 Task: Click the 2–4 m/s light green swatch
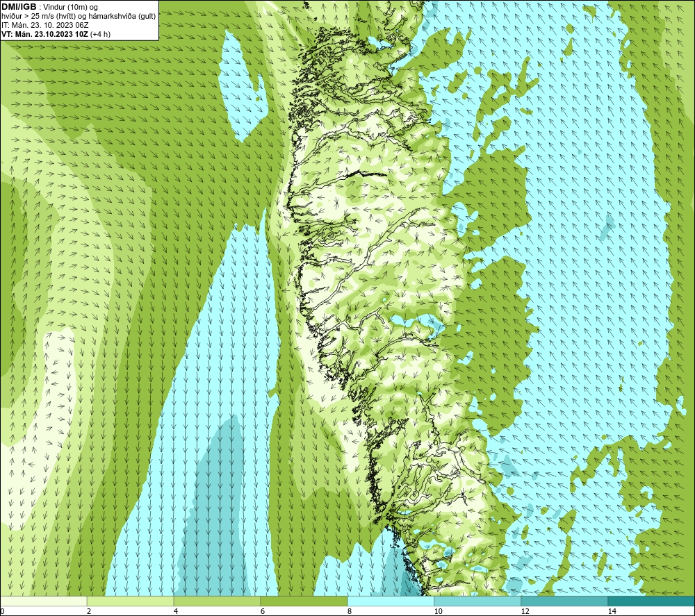pos(131,601)
